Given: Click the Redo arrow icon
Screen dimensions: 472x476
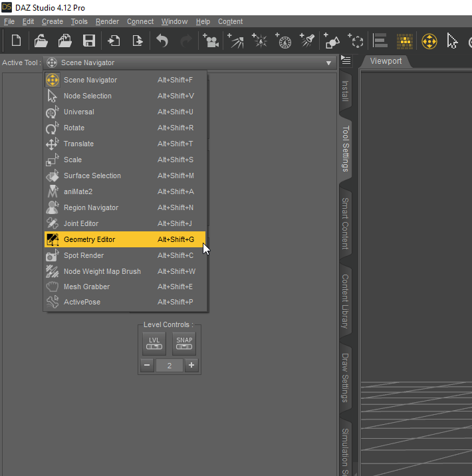Looking at the screenshot, I should pos(185,41).
